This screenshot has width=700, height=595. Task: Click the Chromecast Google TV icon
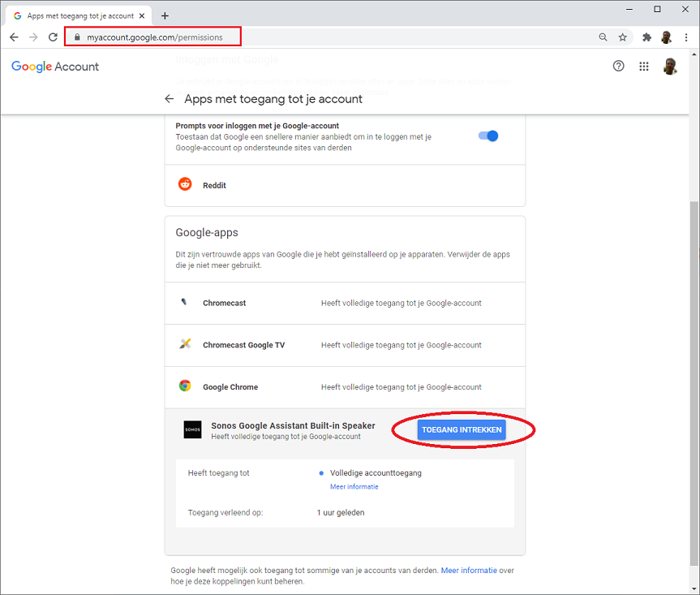click(x=185, y=343)
